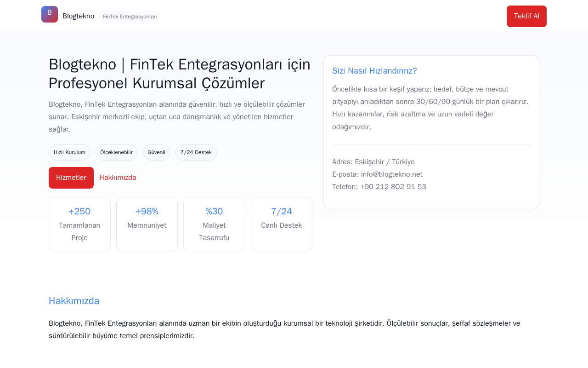Click the FinTek Entegrasyonları header badge

(130, 17)
